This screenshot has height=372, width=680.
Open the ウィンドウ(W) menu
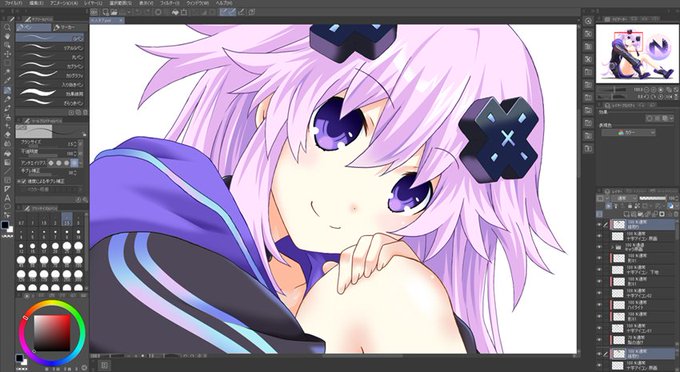tap(198, 3)
